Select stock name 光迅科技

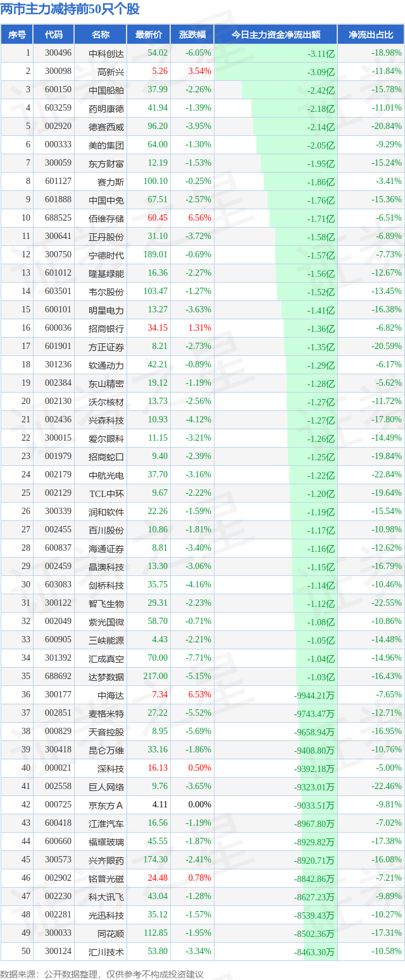[x=106, y=915]
